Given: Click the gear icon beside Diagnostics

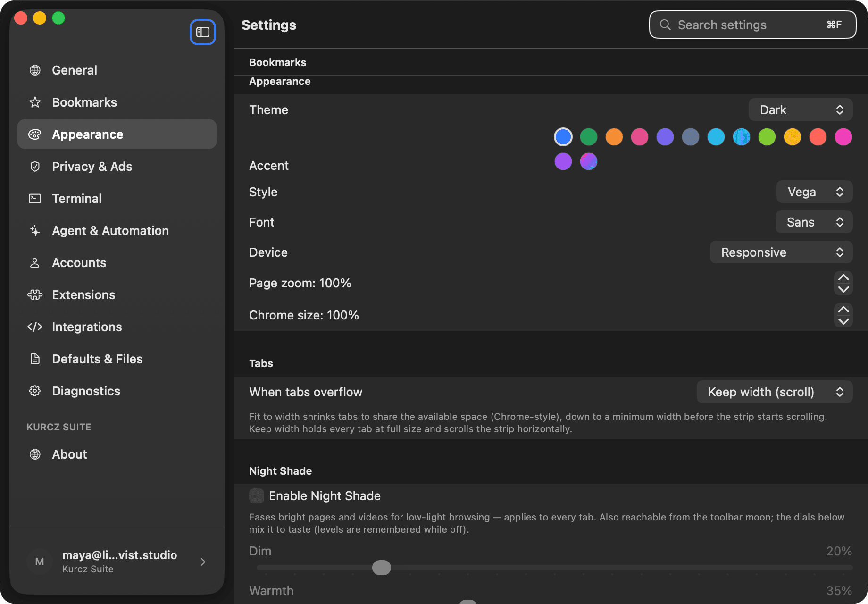Looking at the screenshot, I should (x=35, y=391).
